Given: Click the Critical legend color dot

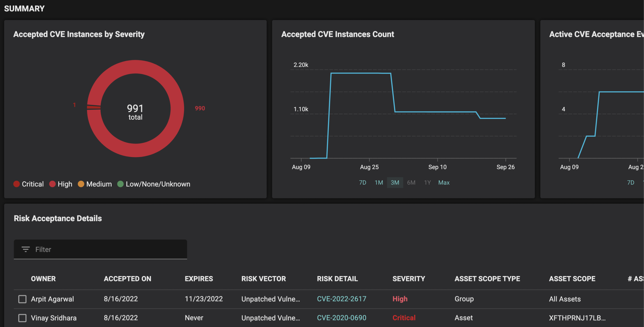Looking at the screenshot, I should coord(16,184).
